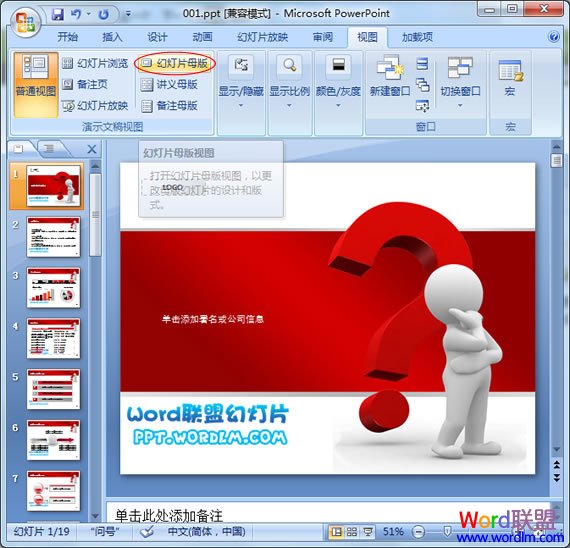Open the 动画 ribbon tab
Screen dimensions: 570x548
coord(202,37)
